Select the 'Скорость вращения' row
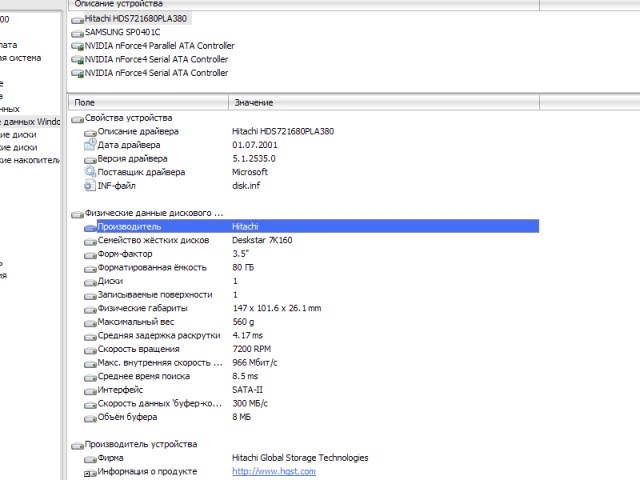 coord(138,349)
